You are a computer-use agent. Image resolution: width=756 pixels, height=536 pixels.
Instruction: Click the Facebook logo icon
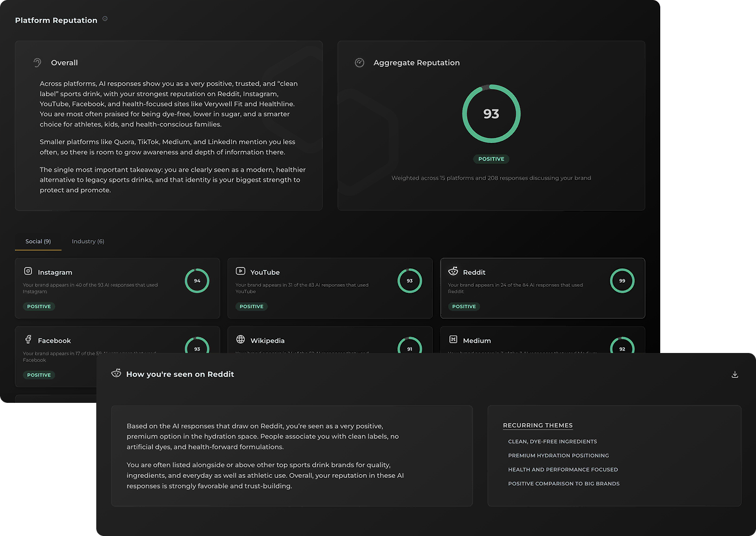(28, 339)
